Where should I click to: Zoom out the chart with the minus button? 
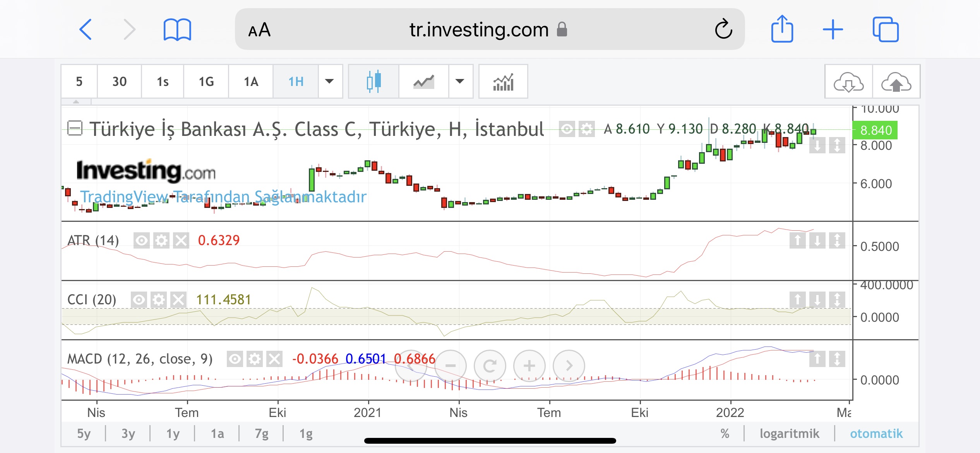pyautogui.click(x=451, y=365)
